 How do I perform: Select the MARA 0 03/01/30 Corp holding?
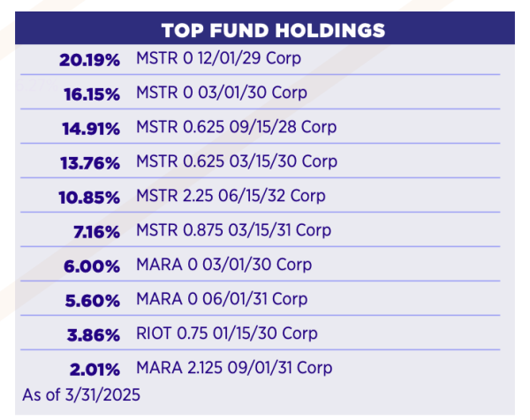(x=224, y=265)
